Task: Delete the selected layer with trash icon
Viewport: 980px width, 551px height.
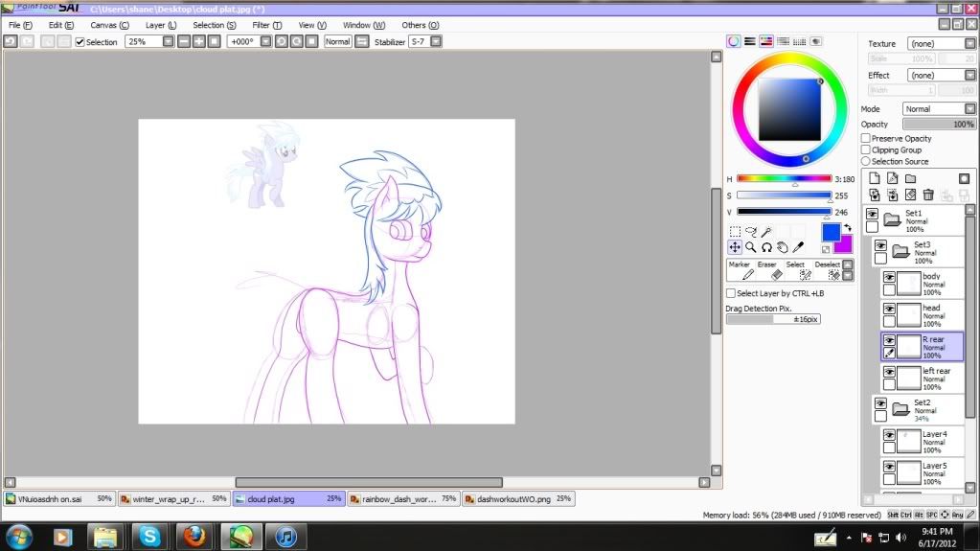Action: (x=929, y=195)
